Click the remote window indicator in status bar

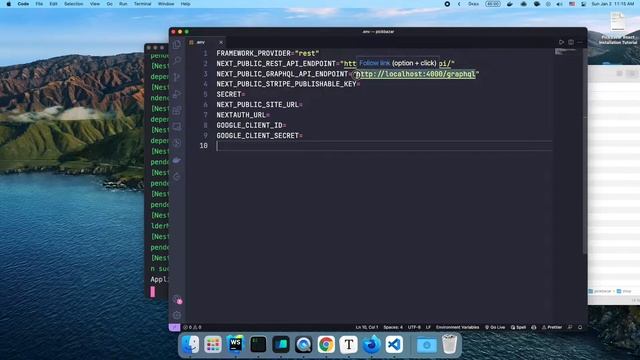(x=174, y=327)
